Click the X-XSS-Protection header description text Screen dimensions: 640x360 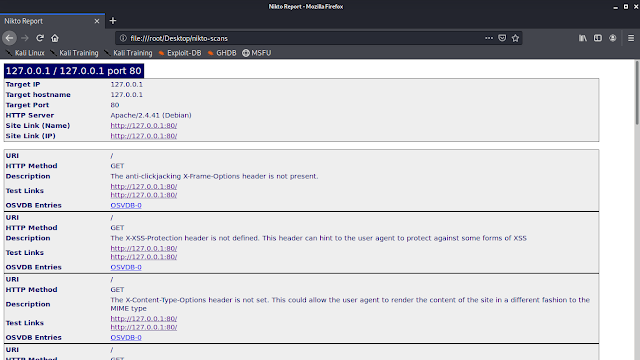(x=318, y=238)
